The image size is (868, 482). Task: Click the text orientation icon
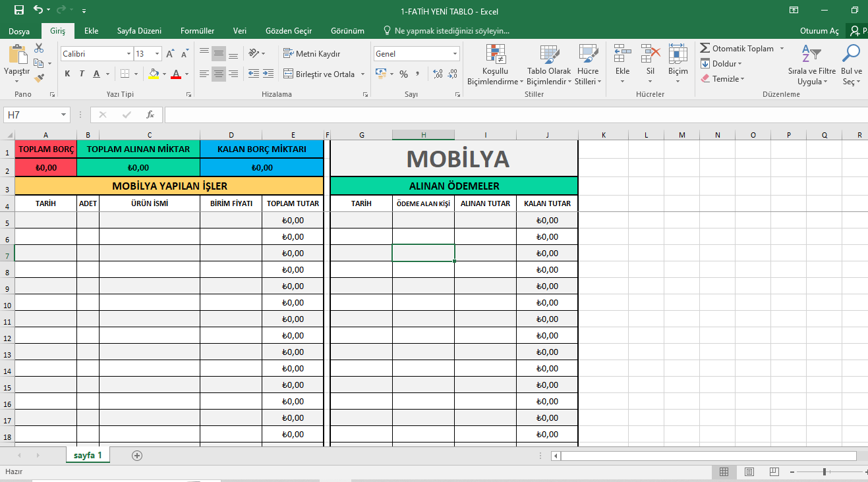[254, 53]
